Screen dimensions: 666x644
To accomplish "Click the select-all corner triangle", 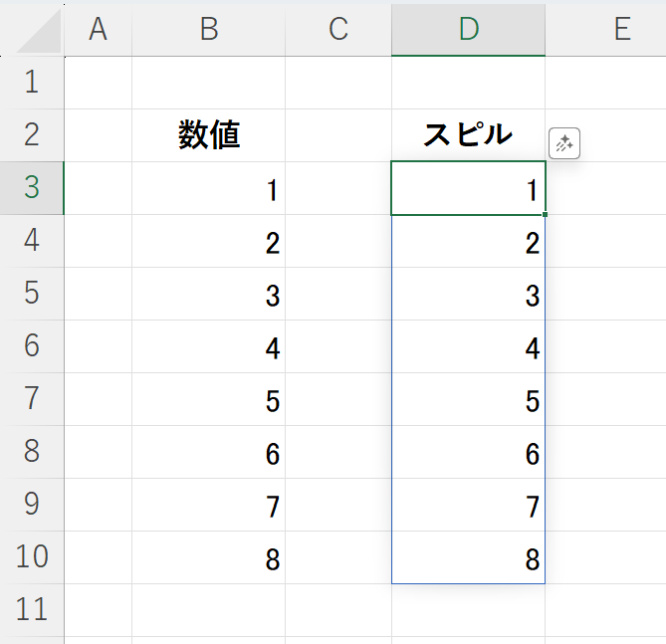I will point(40,32).
